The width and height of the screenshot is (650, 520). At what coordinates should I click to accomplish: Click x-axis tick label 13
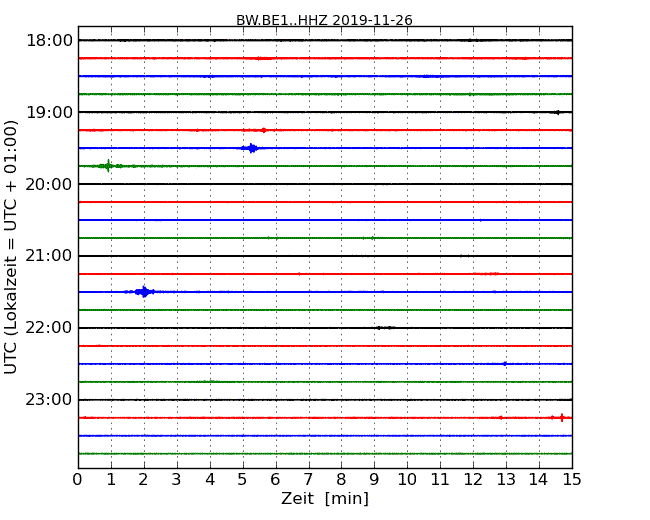coord(506,480)
